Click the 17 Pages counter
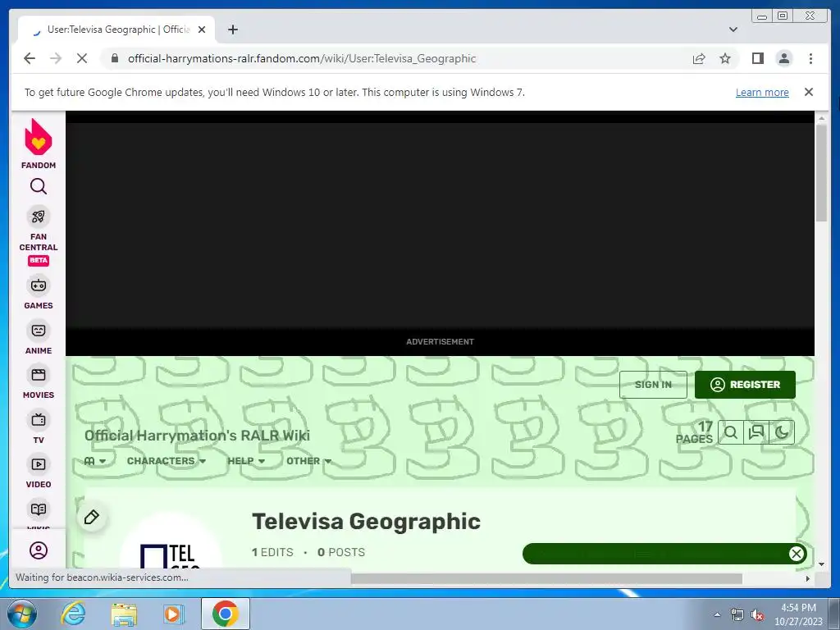Viewport: 840px width, 630px height. click(x=694, y=433)
